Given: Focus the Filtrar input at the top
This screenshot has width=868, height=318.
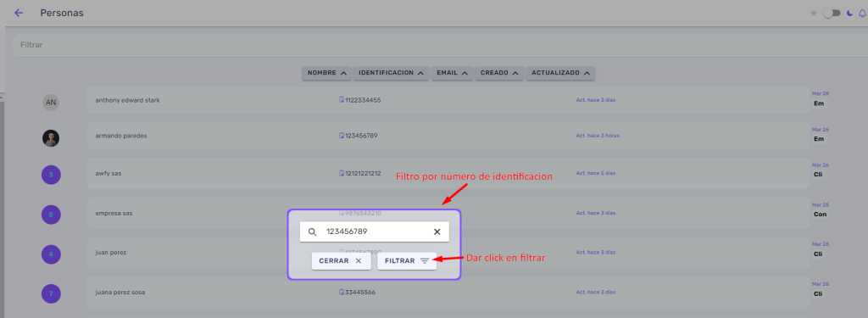Looking at the screenshot, I should tap(440, 45).
